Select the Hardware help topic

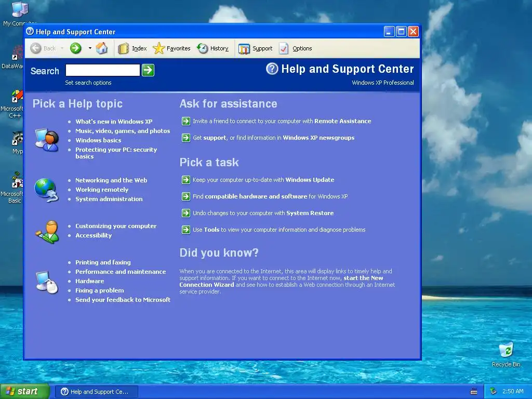pyautogui.click(x=90, y=281)
